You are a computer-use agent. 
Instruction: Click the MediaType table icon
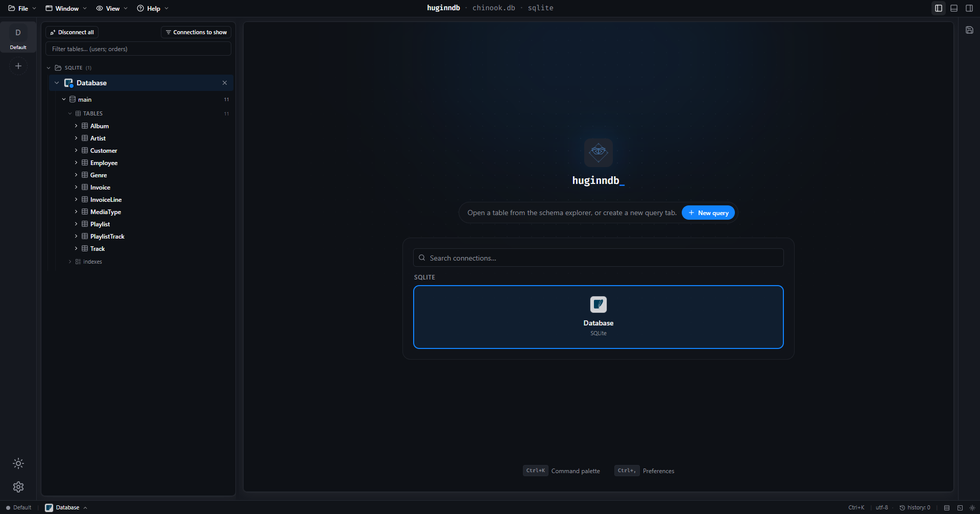coord(85,212)
